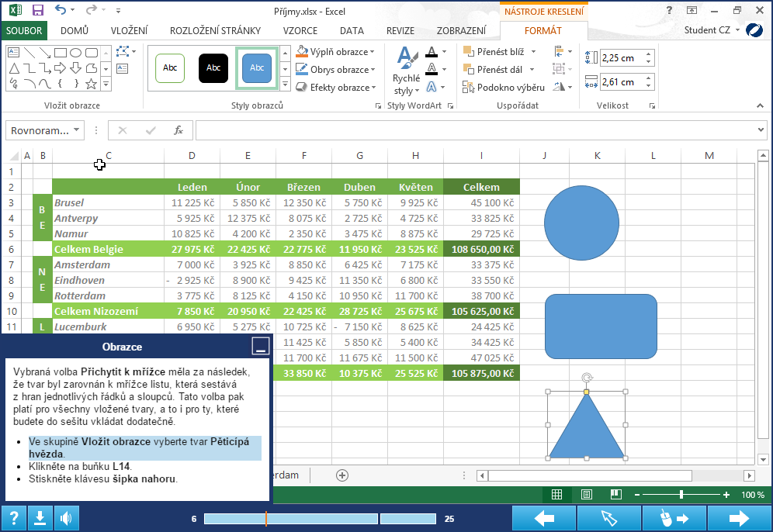Click the tutorial help question mark button
This screenshot has height=532, width=773.
pyautogui.click(x=14, y=518)
